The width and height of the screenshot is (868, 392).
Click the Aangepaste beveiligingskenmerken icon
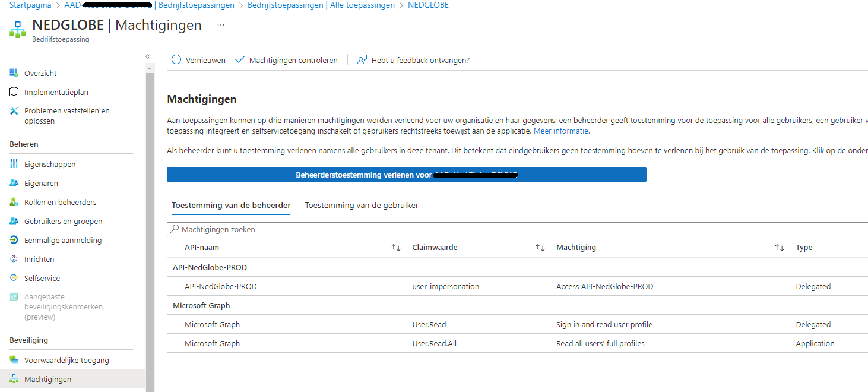pyautogui.click(x=14, y=296)
